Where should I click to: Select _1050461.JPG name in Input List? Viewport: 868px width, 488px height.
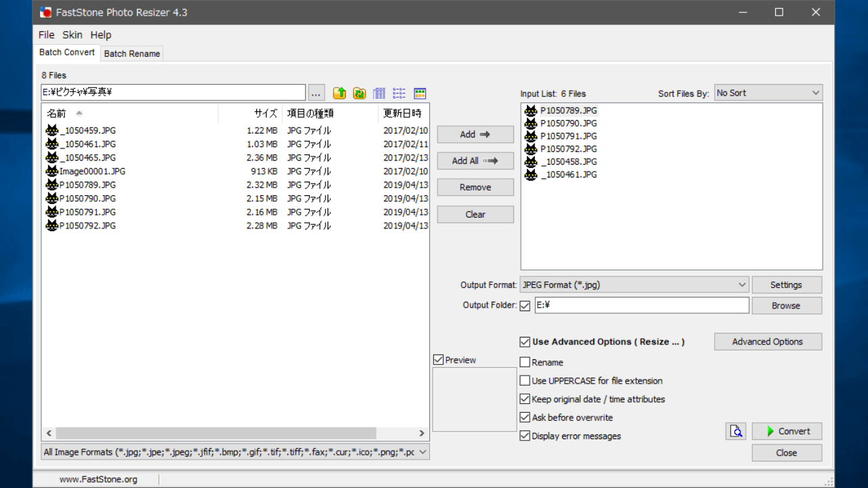[x=569, y=175]
